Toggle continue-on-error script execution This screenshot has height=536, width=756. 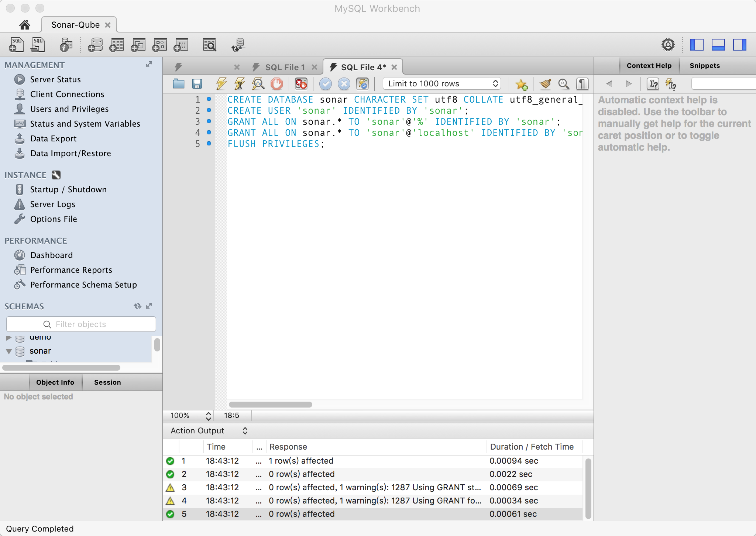(x=301, y=84)
